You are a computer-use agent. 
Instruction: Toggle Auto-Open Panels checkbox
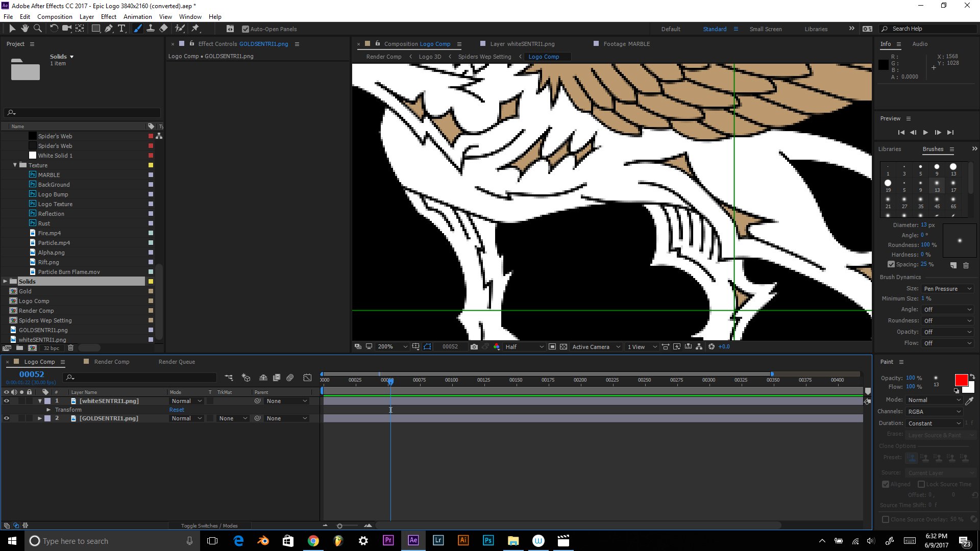tap(246, 29)
